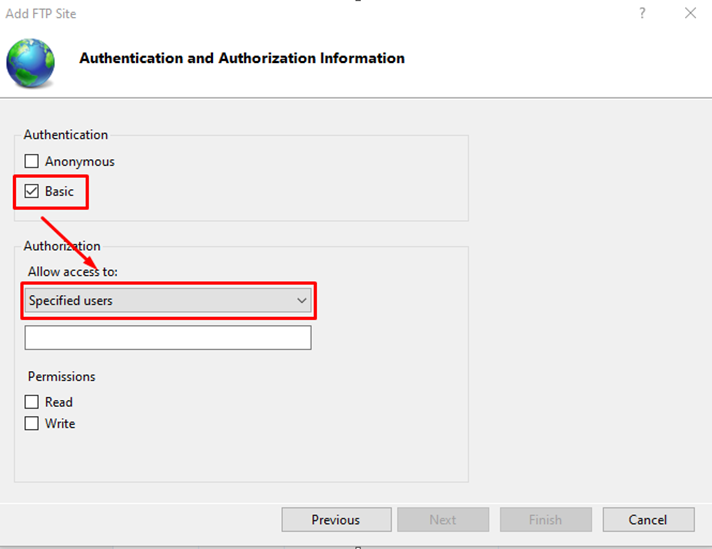
Task: Click the globe icon in header
Action: (30, 63)
